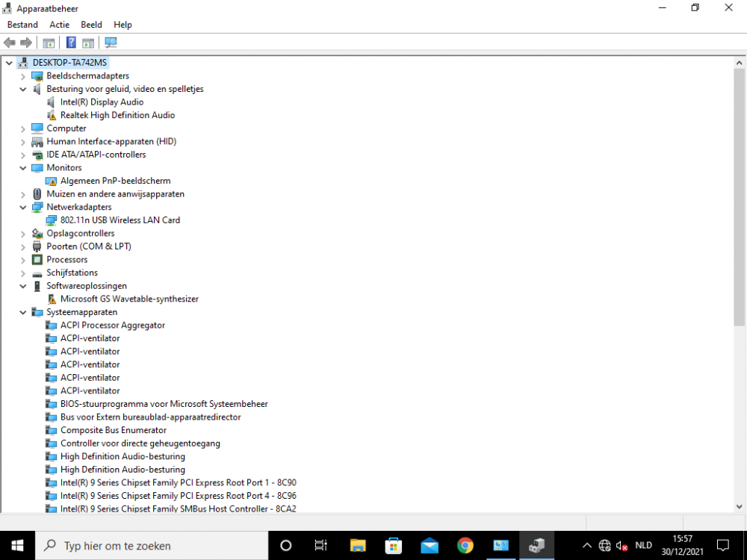747x560 pixels.
Task: Click the scan for hardware changes monitor icon
Action: (x=111, y=43)
